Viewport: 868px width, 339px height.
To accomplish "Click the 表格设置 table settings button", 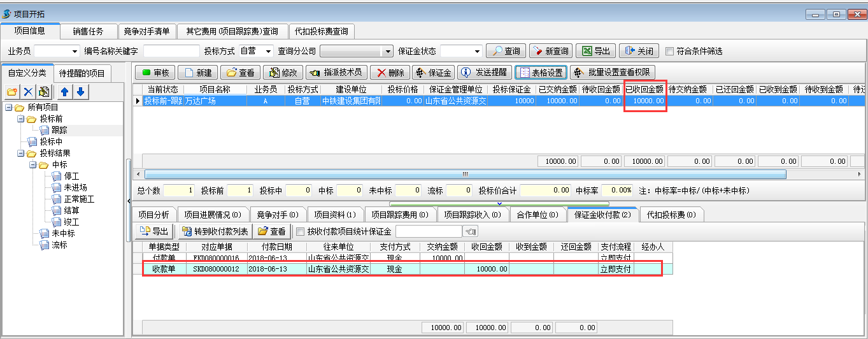I will point(540,73).
